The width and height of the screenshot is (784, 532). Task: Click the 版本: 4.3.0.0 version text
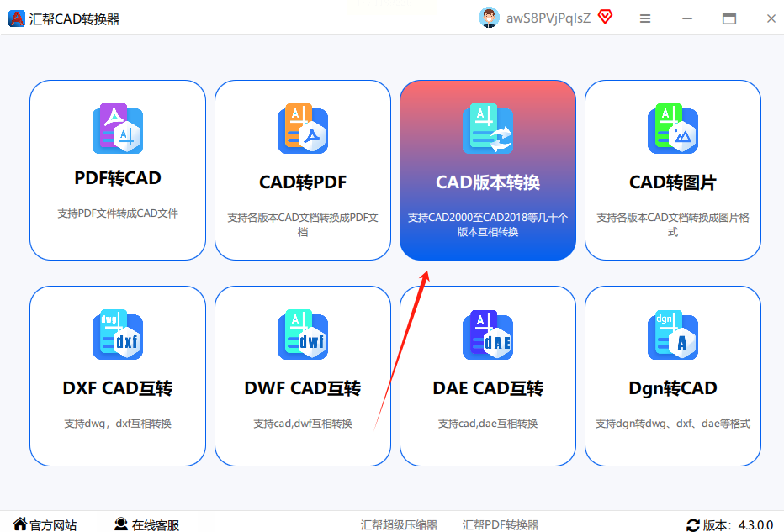point(738,525)
